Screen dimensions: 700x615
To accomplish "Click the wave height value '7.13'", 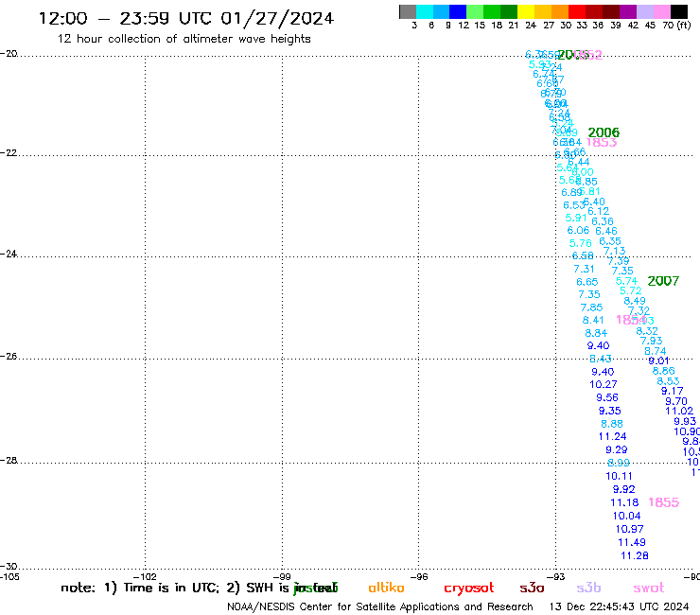I will (x=614, y=251).
